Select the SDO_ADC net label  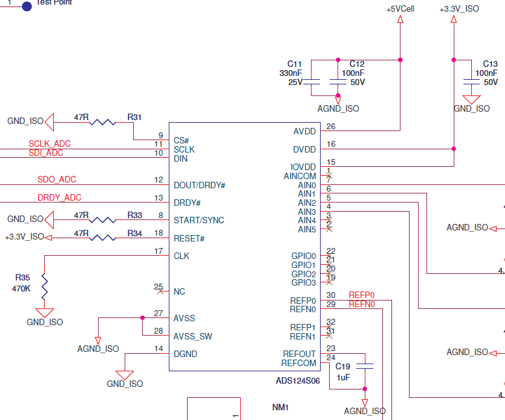pos(56,179)
